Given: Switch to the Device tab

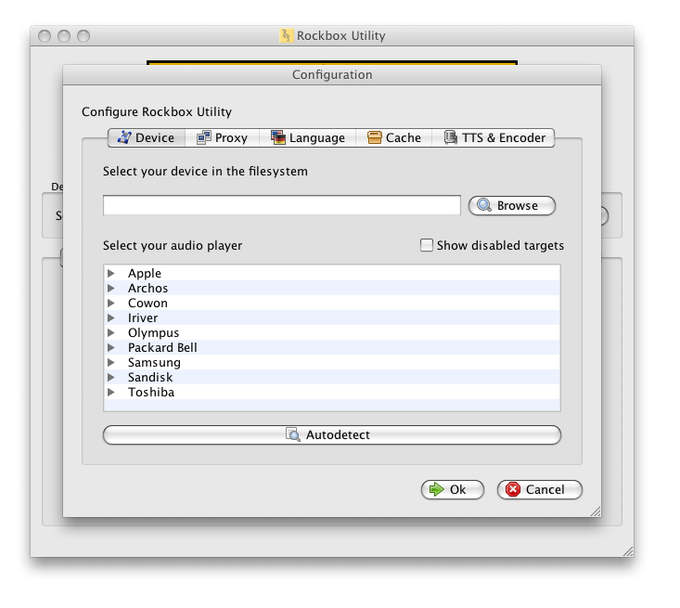Looking at the screenshot, I should click(147, 138).
